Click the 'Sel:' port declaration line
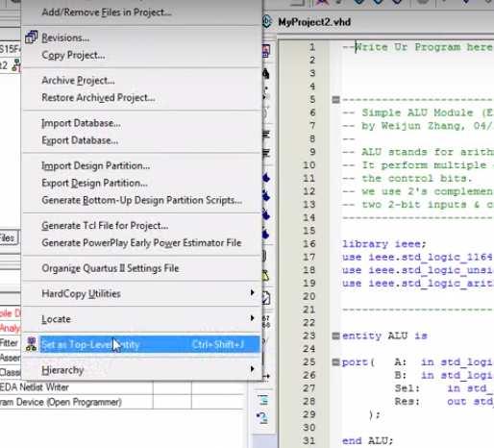The image size is (494, 448). coord(444,388)
